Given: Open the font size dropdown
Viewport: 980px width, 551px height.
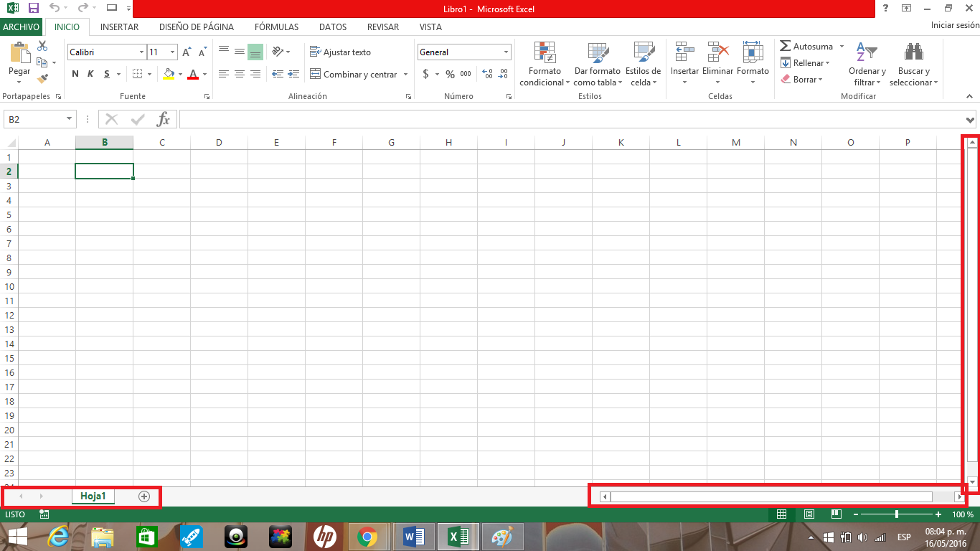Looking at the screenshot, I should (171, 52).
